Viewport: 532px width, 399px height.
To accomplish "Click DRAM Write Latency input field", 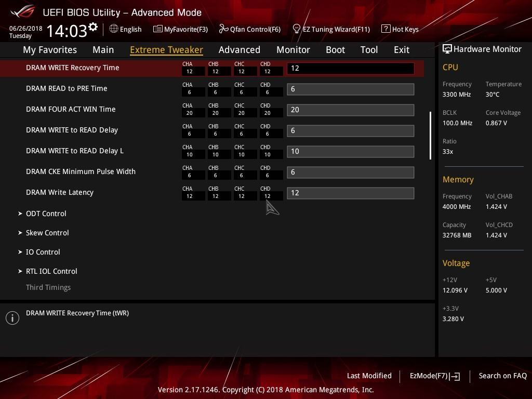I will click(351, 193).
